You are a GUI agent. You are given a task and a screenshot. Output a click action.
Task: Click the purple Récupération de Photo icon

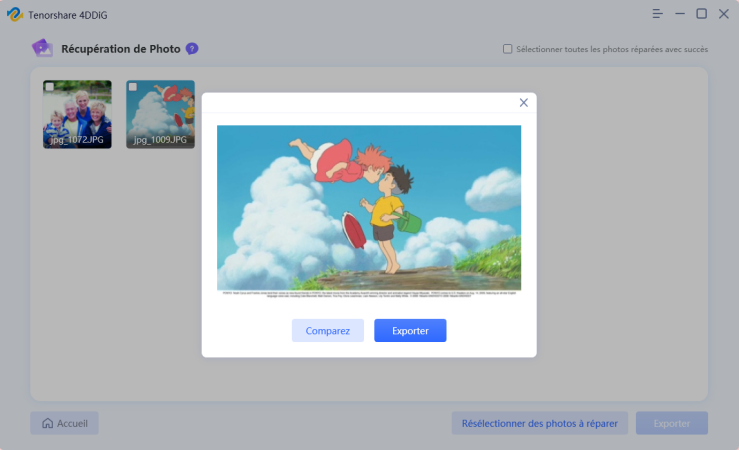(42, 48)
